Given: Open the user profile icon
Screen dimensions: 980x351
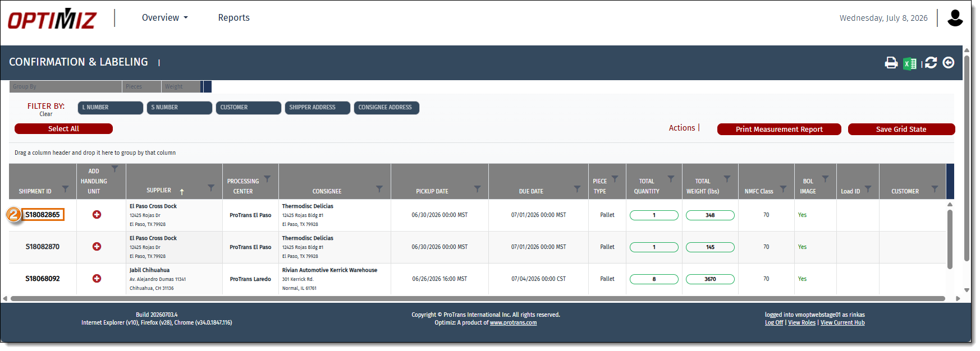Looking at the screenshot, I should point(955,18).
